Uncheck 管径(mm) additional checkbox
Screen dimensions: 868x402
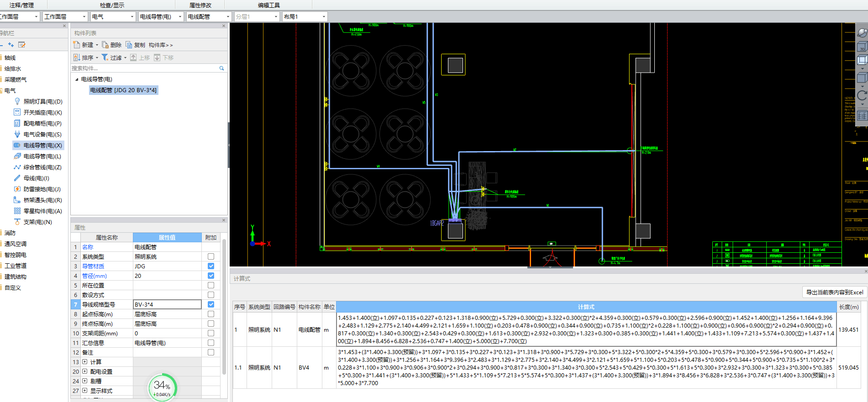tap(211, 276)
